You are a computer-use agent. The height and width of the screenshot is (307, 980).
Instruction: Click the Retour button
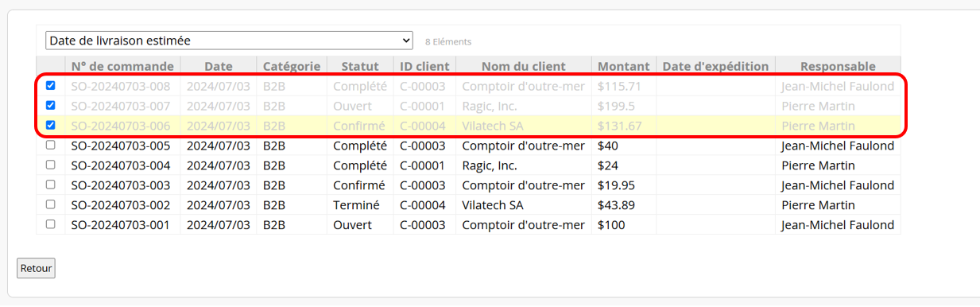pos(36,268)
